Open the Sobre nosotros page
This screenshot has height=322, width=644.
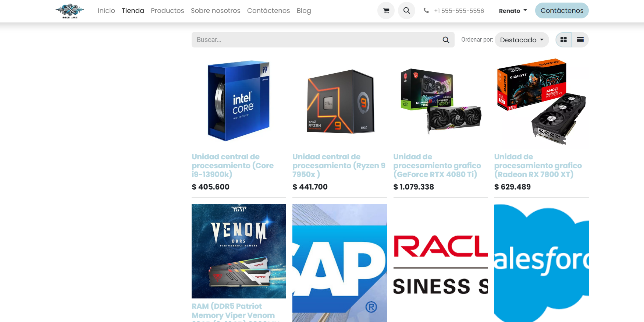tap(216, 11)
